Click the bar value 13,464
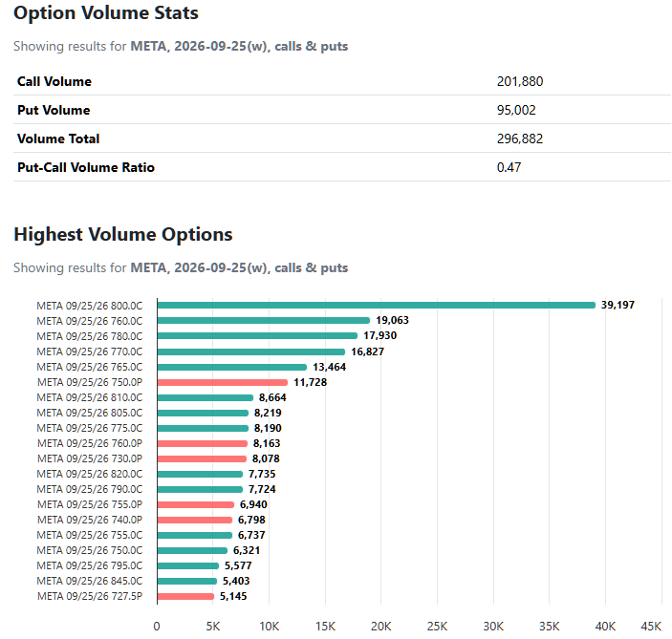 point(329,367)
